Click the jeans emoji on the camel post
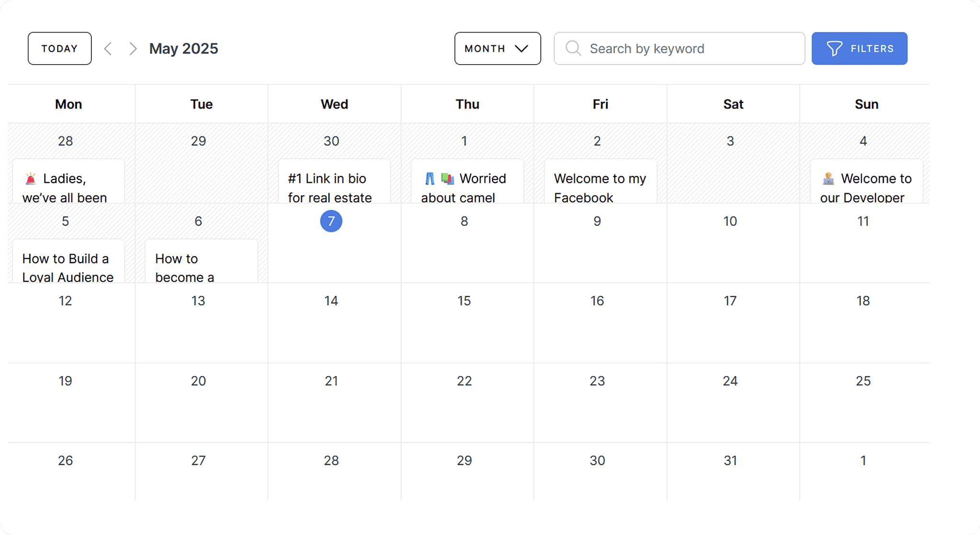 (x=429, y=178)
